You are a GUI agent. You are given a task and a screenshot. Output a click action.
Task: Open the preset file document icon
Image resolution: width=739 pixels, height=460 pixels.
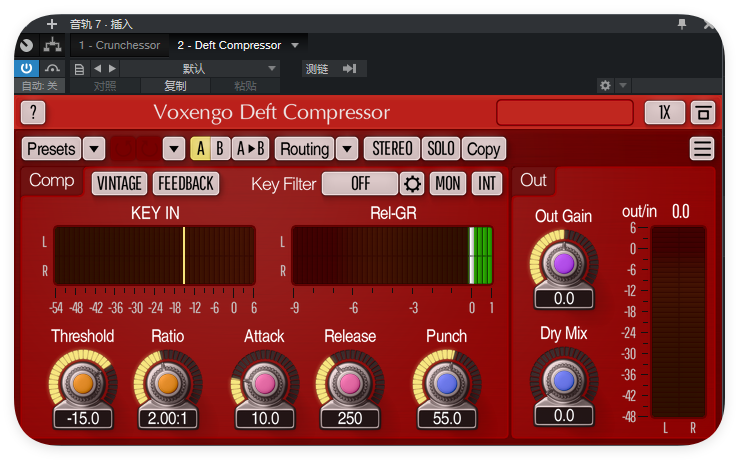click(x=79, y=69)
